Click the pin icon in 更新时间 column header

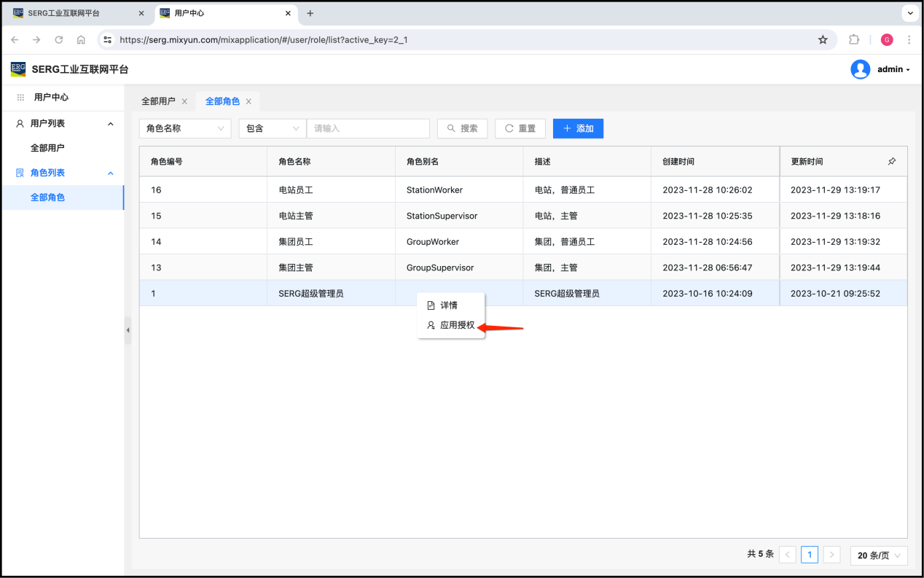coord(892,161)
